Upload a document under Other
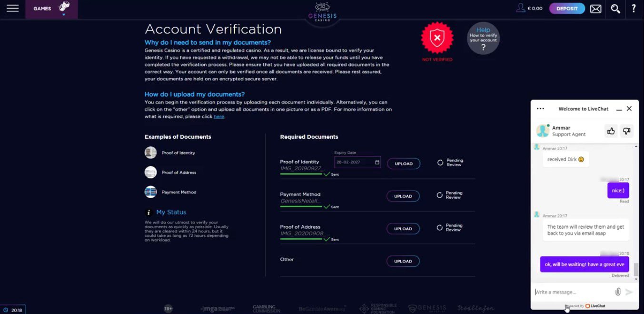This screenshot has width=644, height=314. coord(403,261)
